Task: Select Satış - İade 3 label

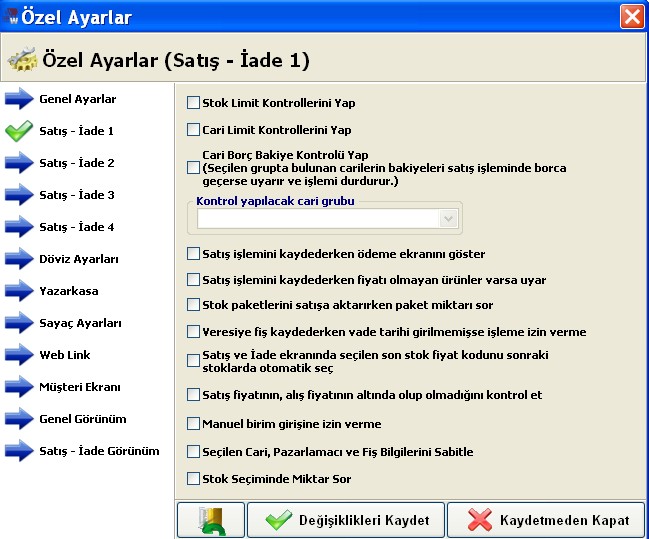Action: click(x=77, y=195)
